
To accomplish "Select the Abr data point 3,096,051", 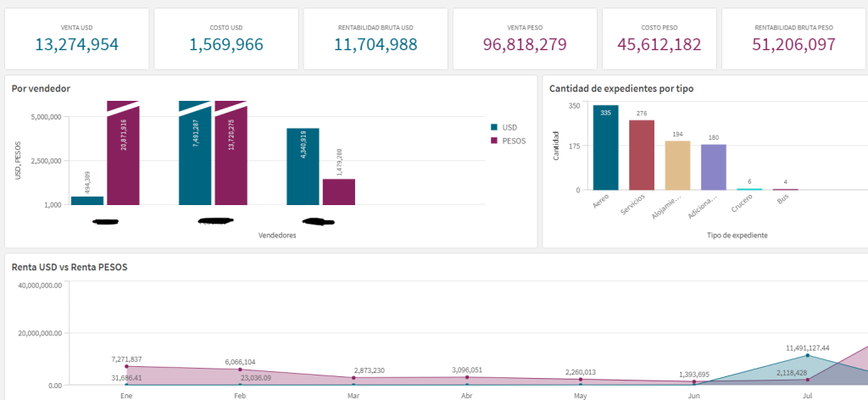I will (467, 377).
